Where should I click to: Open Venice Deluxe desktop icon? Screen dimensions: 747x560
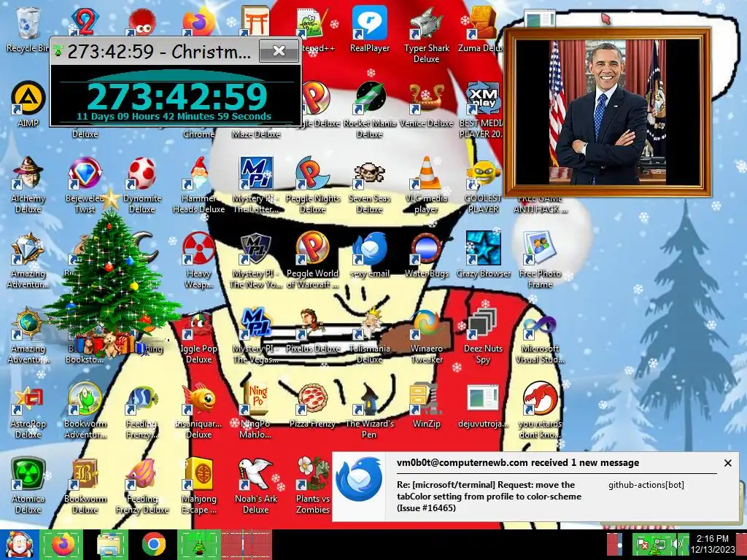[x=426, y=105]
